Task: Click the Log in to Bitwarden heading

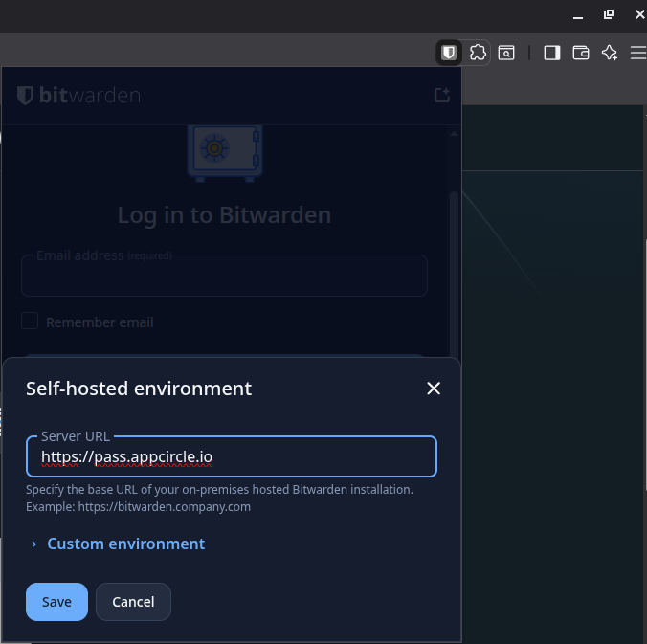Action: pyautogui.click(x=224, y=215)
